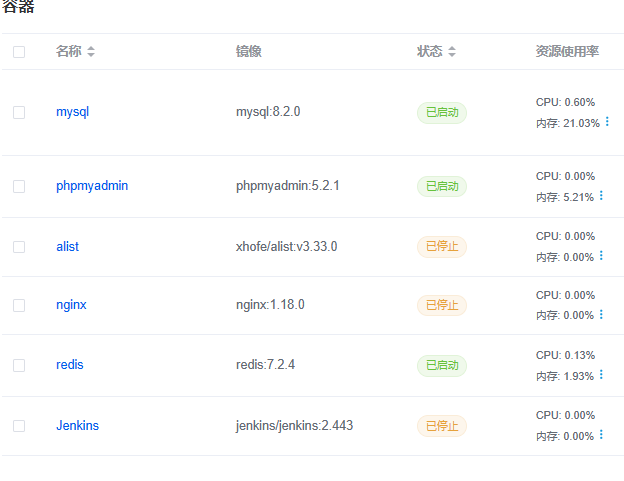The width and height of the screenshot is (624, 481).
Task: Check the alist container checkbox
Action: click(x=19, y=247)
